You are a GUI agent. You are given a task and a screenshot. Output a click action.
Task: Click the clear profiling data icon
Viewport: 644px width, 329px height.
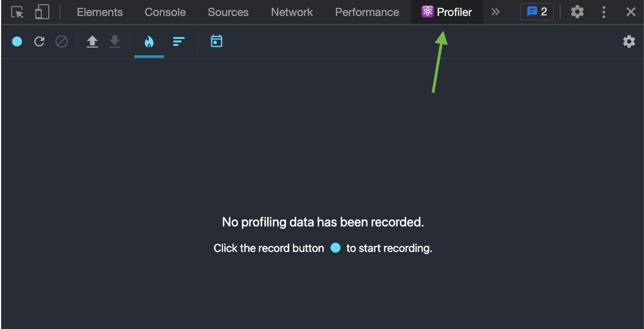(62, 41)
